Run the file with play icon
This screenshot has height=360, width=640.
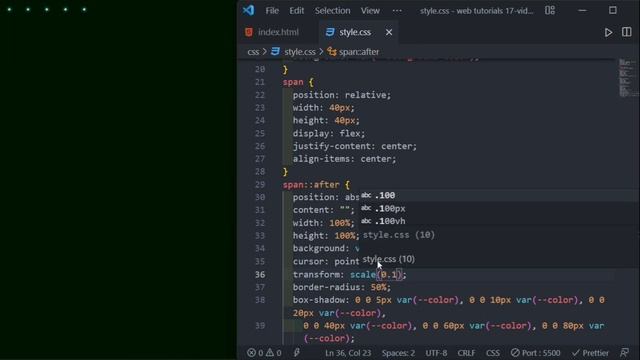tap(608, 32)
